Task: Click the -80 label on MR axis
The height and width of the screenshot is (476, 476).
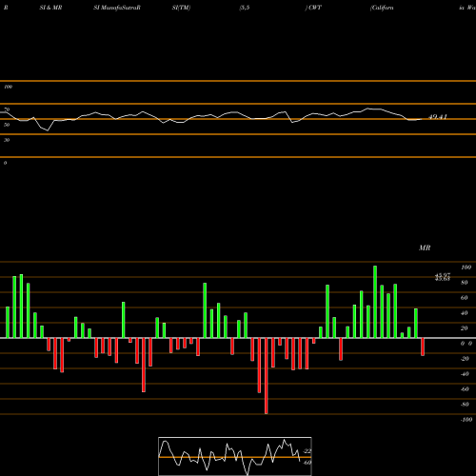Action: (x=465, y=405)
